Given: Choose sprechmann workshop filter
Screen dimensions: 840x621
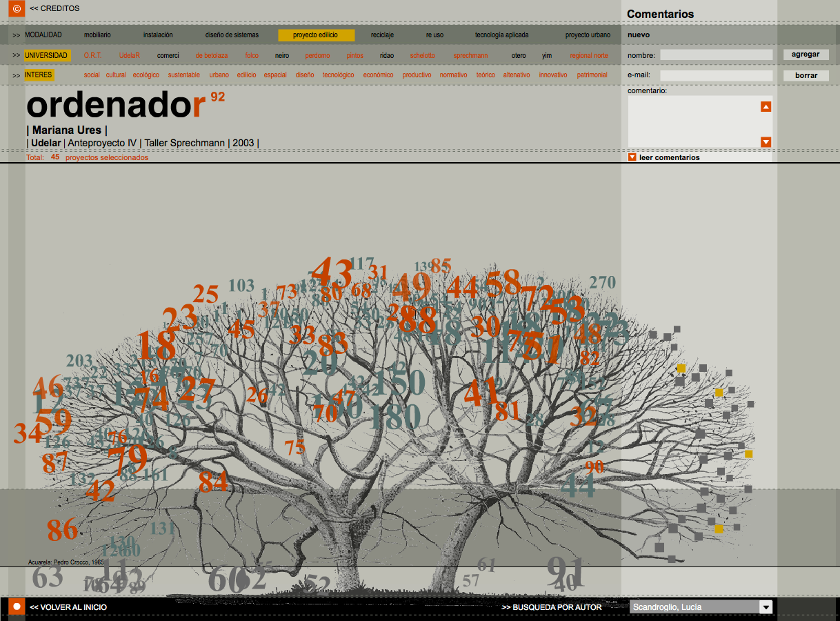Looking at the screenshot, I should tap(470, 55).
